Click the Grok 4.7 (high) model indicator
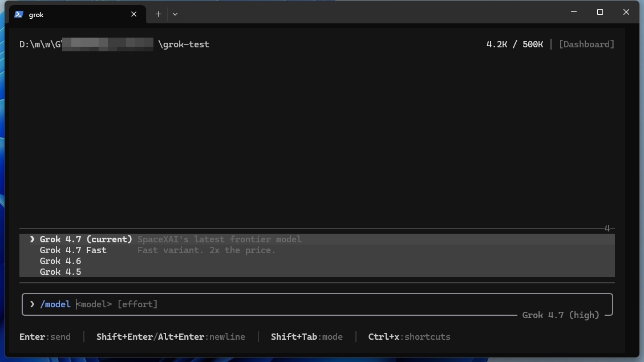644x362 pixels. (561, 315)
